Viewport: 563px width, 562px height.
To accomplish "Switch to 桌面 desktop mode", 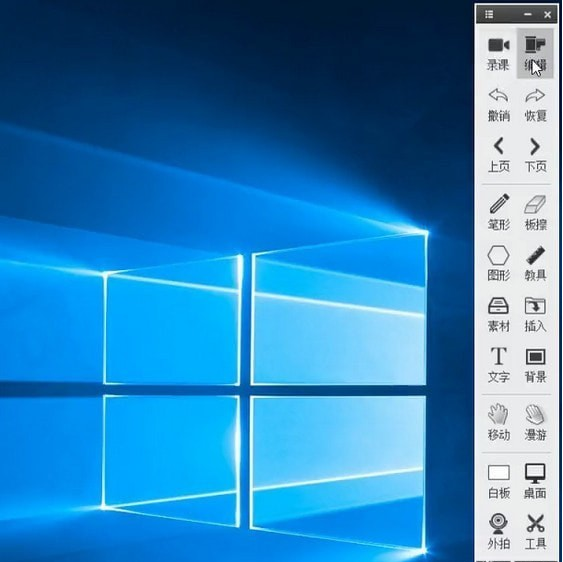I will [x=535, y=481].
